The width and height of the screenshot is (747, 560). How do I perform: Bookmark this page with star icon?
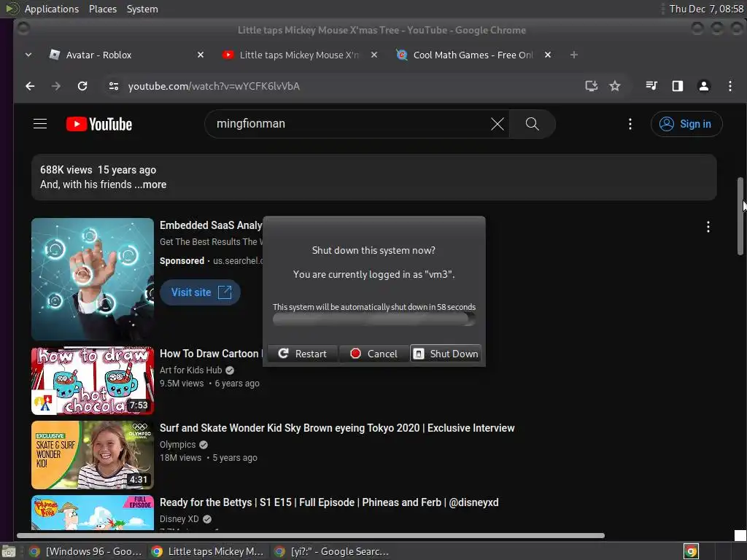pyautogui.click(x=615, y=86)
